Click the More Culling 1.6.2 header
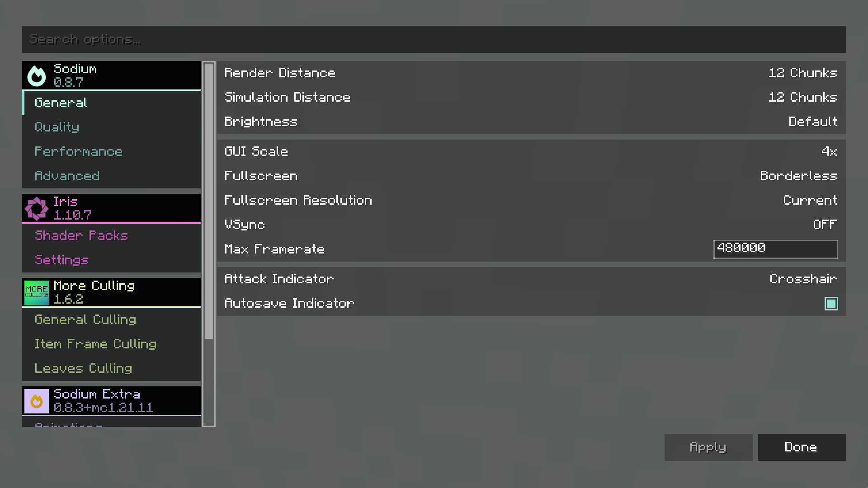Image resolution: width=868 pixels, height=488 pixels. 111,292
